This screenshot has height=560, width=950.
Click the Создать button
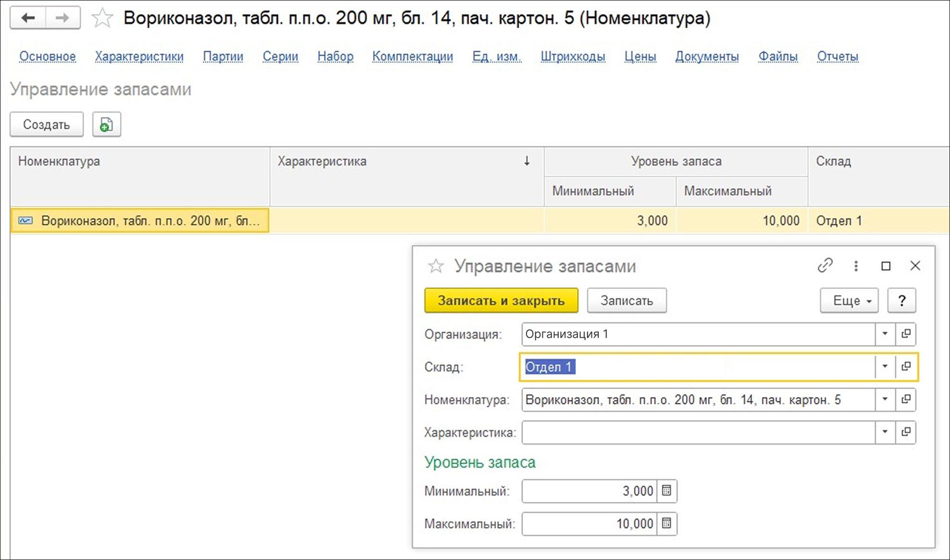click(x=47, y=125)
